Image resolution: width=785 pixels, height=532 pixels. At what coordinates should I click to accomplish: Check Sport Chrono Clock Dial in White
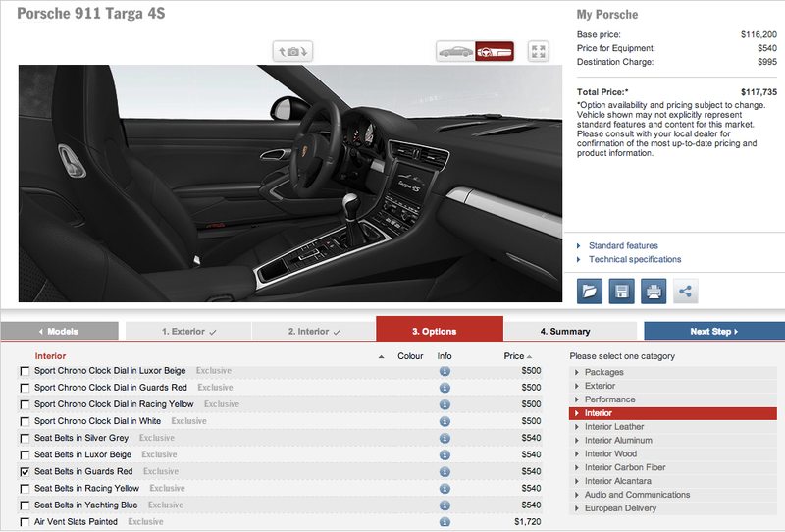pos(25,421)
